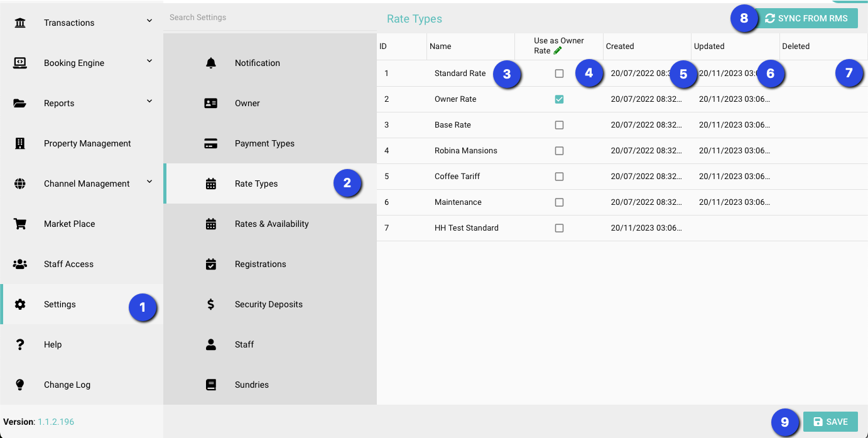Image resolution: width=868 pixels, height=438 pixels.
Task: Click the Reports folder icon
Action: pyautogui.click(x=20, y=103)
